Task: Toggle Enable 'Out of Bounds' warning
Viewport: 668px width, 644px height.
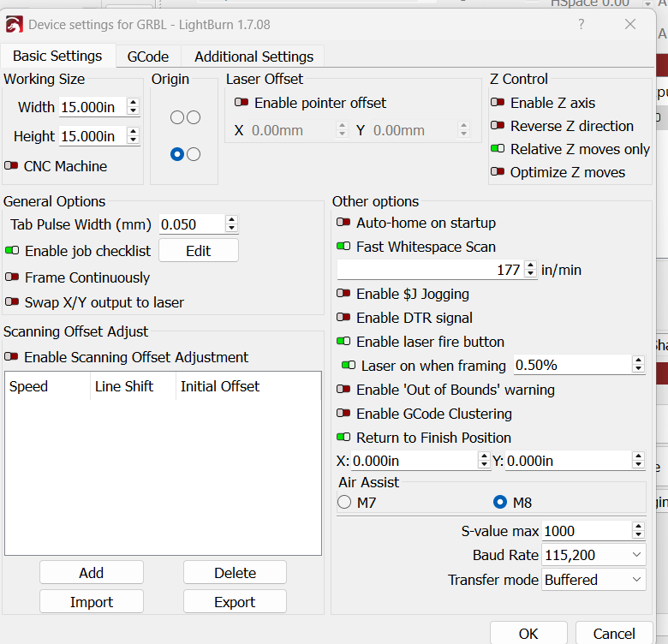Action: tap(343, 390)
